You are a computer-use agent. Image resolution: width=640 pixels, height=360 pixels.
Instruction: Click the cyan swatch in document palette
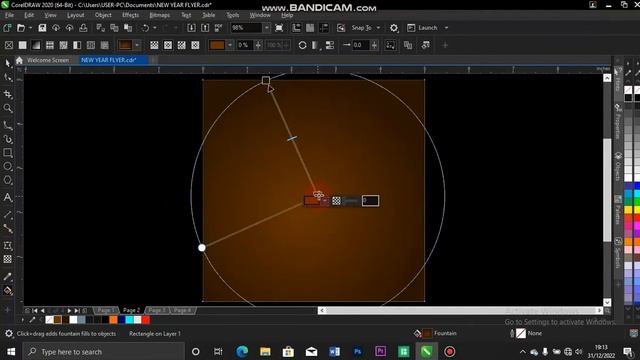click(x=129, y=320)
